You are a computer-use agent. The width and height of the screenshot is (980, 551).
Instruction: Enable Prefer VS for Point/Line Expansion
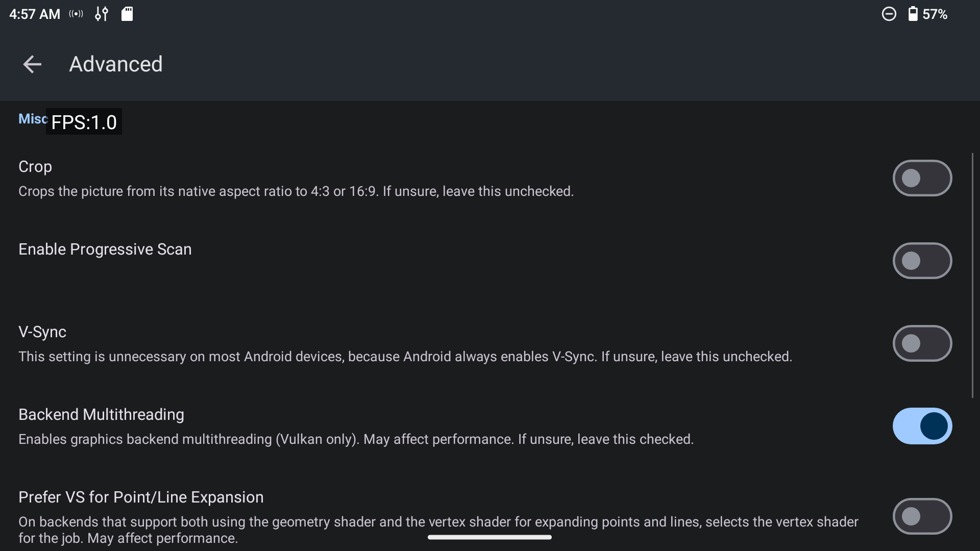pyautogui.click(x=922, y=516)
